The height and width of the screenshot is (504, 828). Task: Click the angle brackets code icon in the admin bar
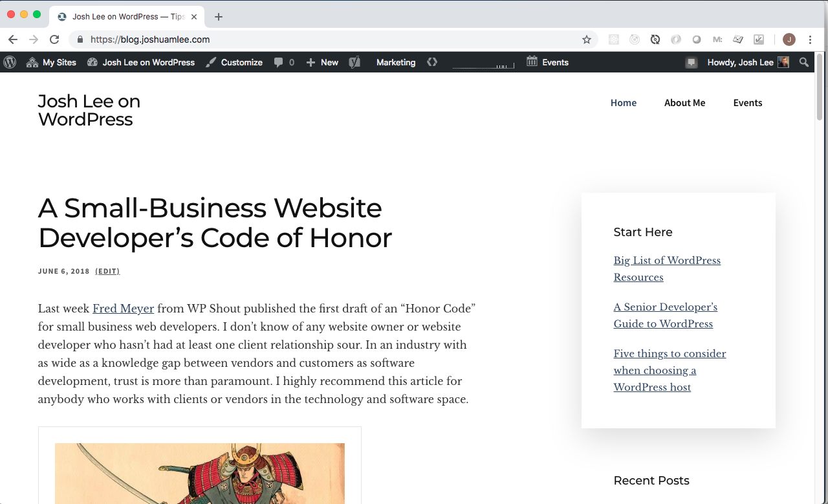[432, 62]
